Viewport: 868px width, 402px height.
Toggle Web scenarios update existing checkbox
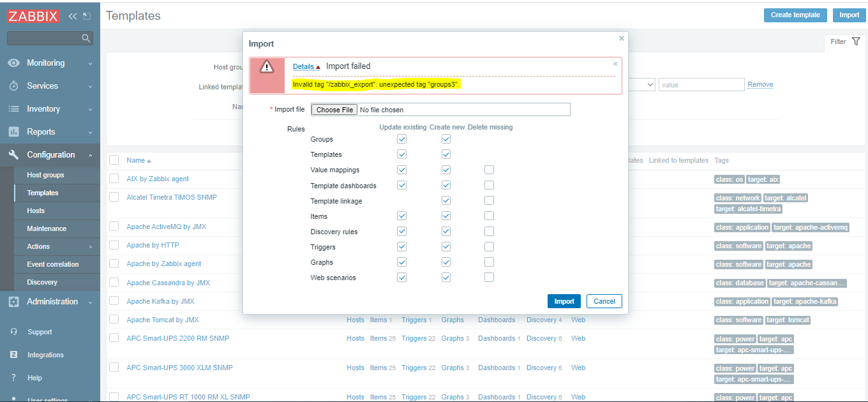coord(401,278)
